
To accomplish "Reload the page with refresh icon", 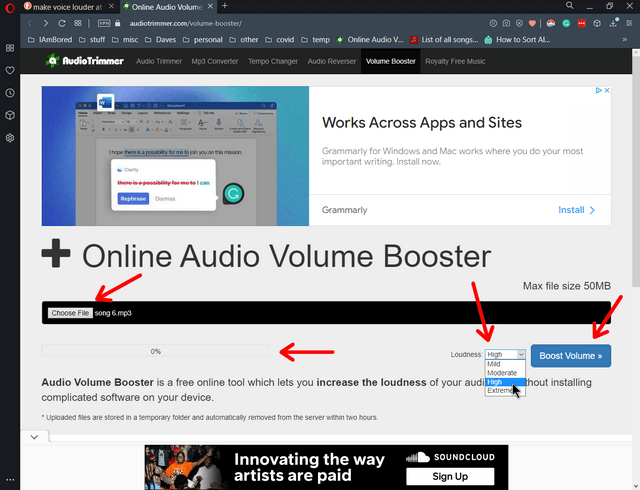I will (62, 23).
